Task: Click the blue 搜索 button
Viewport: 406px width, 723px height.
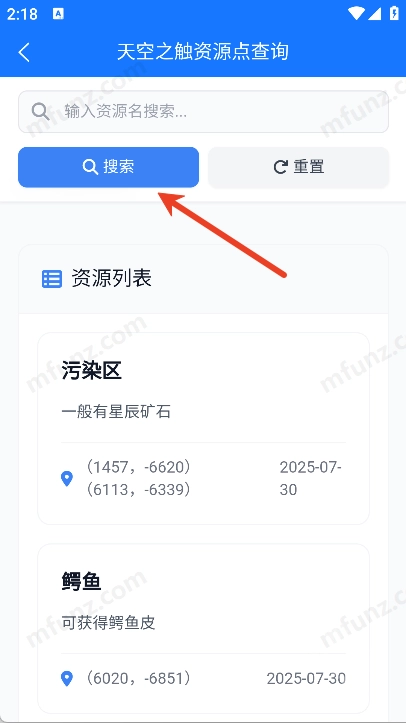Action: coord(108,167)
